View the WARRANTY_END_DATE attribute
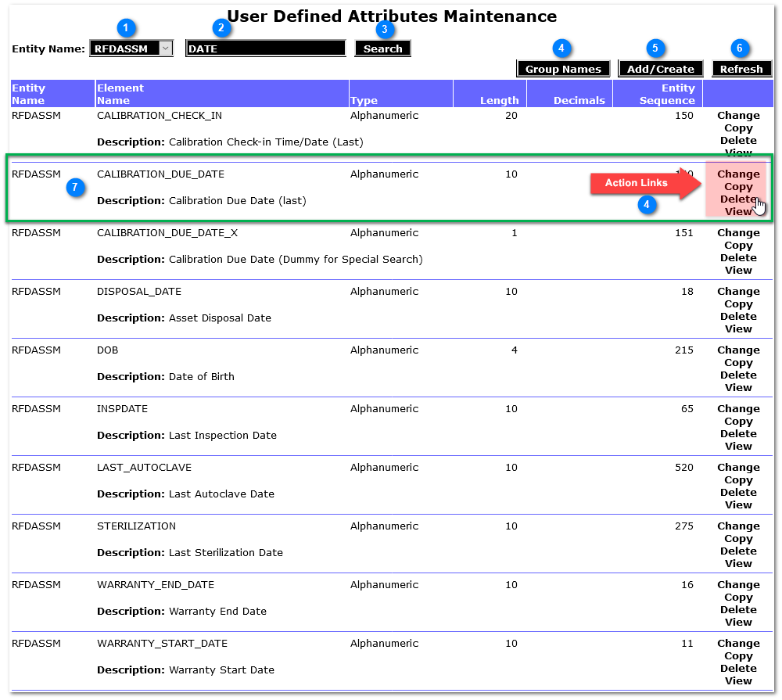This screenshot has height=700, width=782. 738,622
